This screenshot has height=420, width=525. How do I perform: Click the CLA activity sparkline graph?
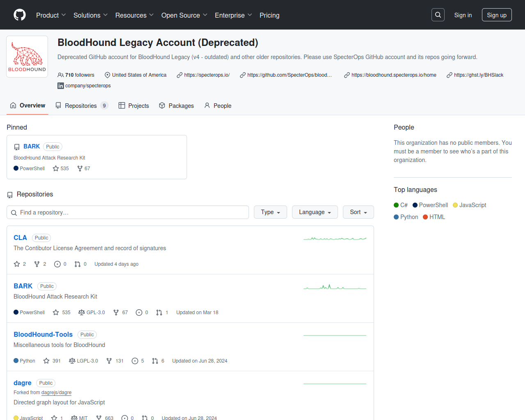click(x=335, y=238)
